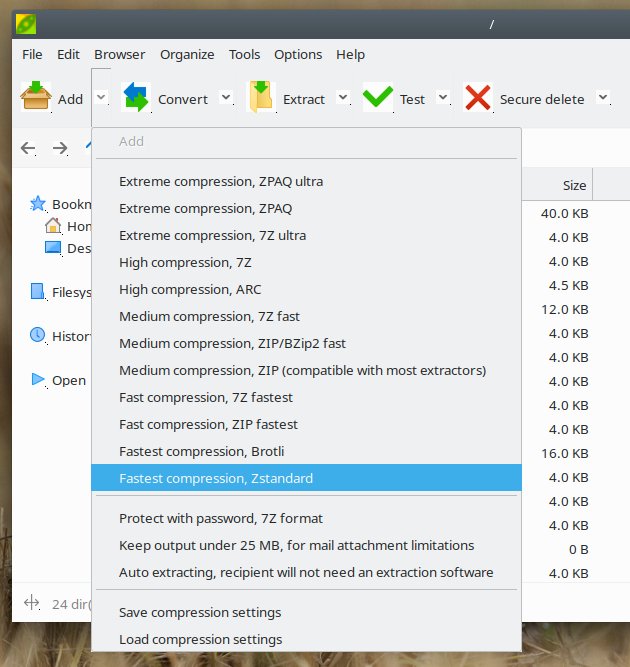Click Save compression settings
The height and width of the screenshot is (667, 630).
200,612
